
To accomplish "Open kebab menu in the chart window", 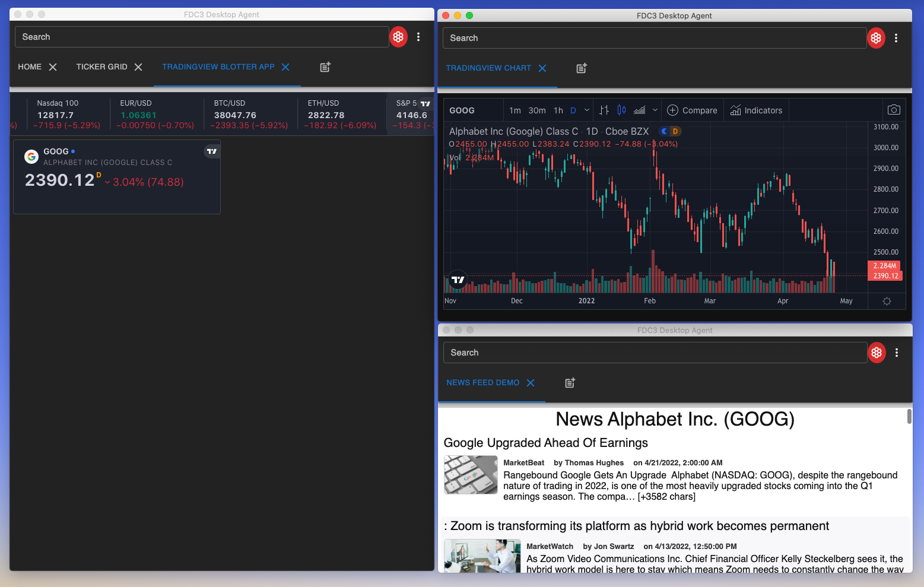I will point(896,38).
